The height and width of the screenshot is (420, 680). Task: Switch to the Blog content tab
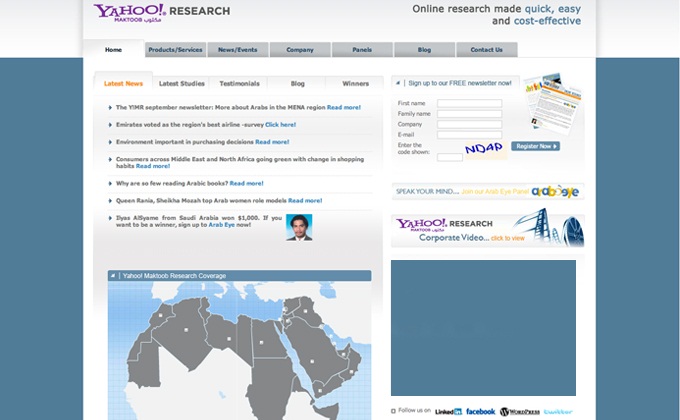pyautogui.click(x=298, y=83)
